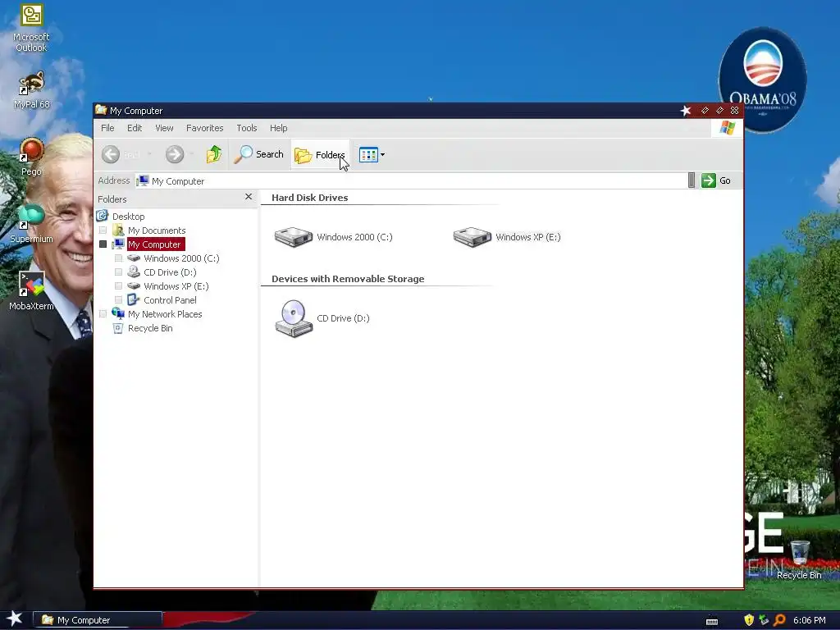
Task: Select Windows 2000 (C:) drive in main pane
Action: [333, 237]
